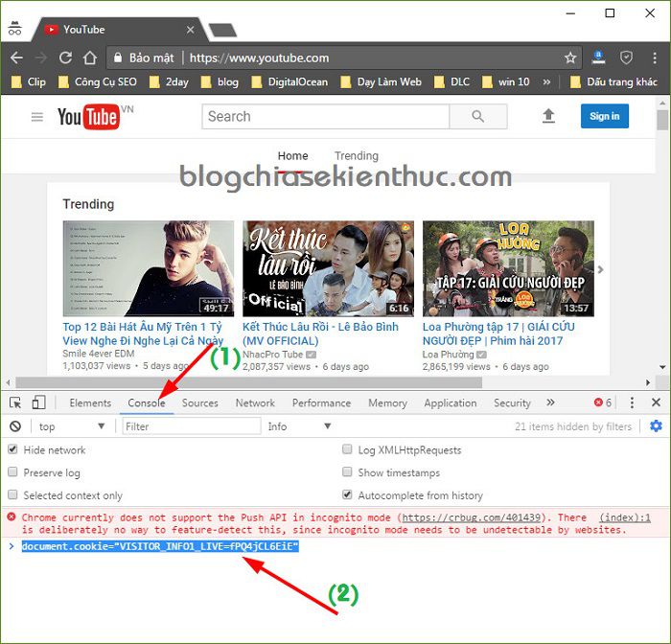The width and height of the screenshot is (671, 644).
Task: Open the NhacPro Tube channel link
Action: pos(272,355)
